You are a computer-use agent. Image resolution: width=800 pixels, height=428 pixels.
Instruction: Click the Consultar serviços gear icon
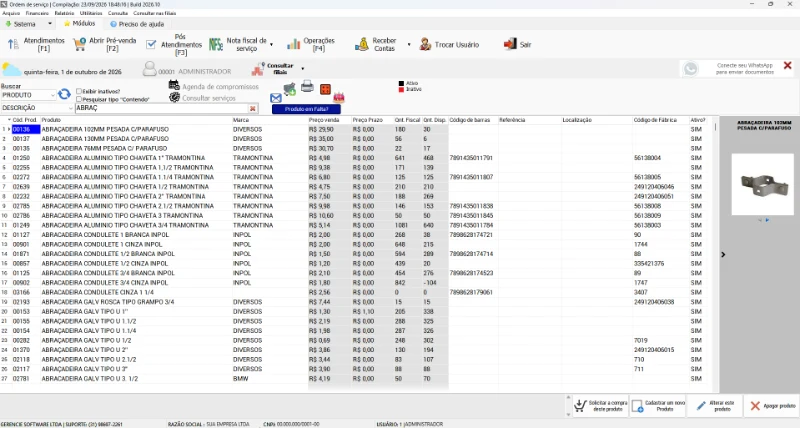pos(174,97)
